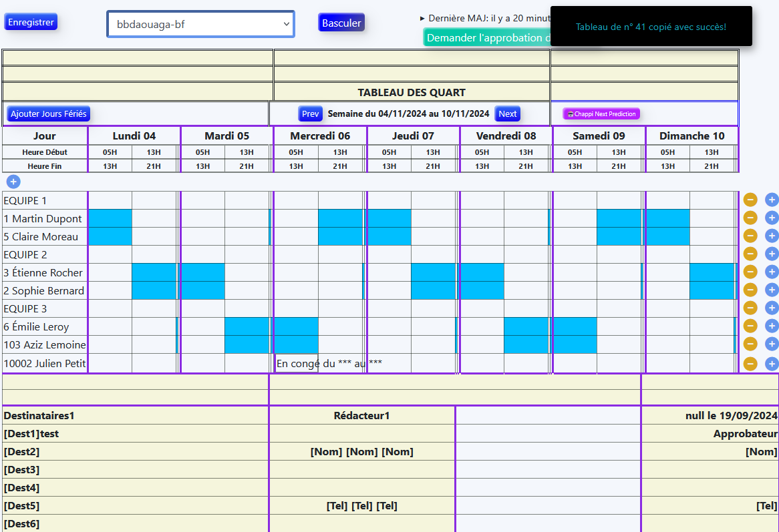
Task: Click the Enregistrer button
Action: [31, 22]
